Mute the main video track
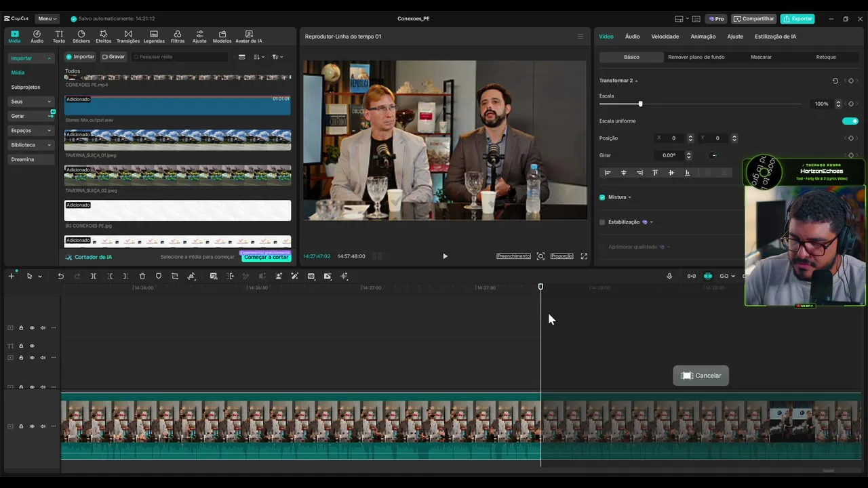The width and height of the screenshot is (868, 488). coord(43,426)
